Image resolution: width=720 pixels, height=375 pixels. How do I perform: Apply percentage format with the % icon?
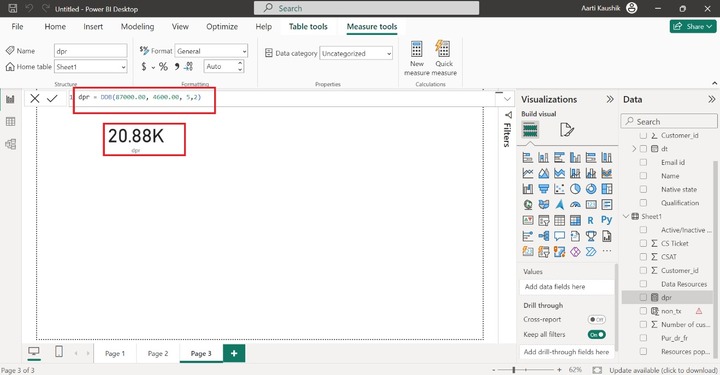tap(163, 67)
